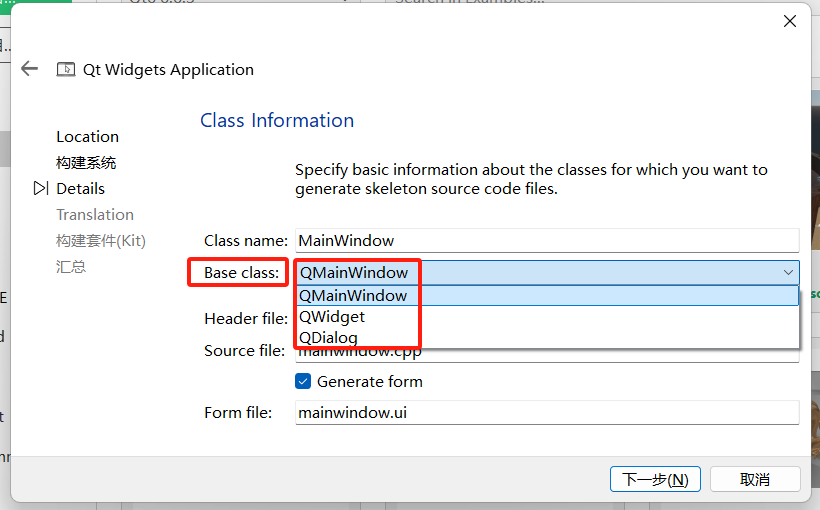Click the 下一步(N) next button

pyautogui.click(x=655, y=479)
